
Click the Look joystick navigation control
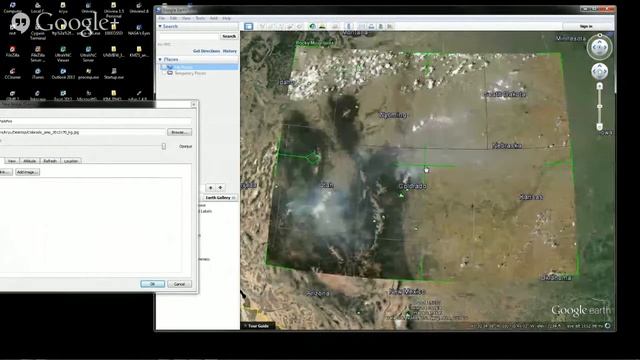pos(599,47)
